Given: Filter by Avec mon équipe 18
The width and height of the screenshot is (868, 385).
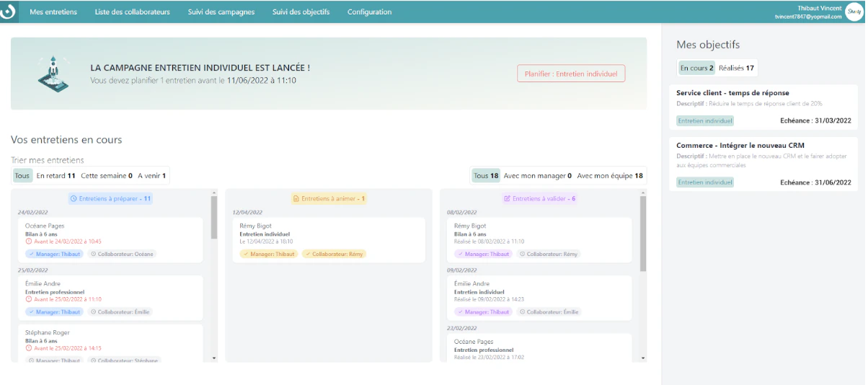Looking at the screenshot, I should pyautogui.click(x=610, y=175).
